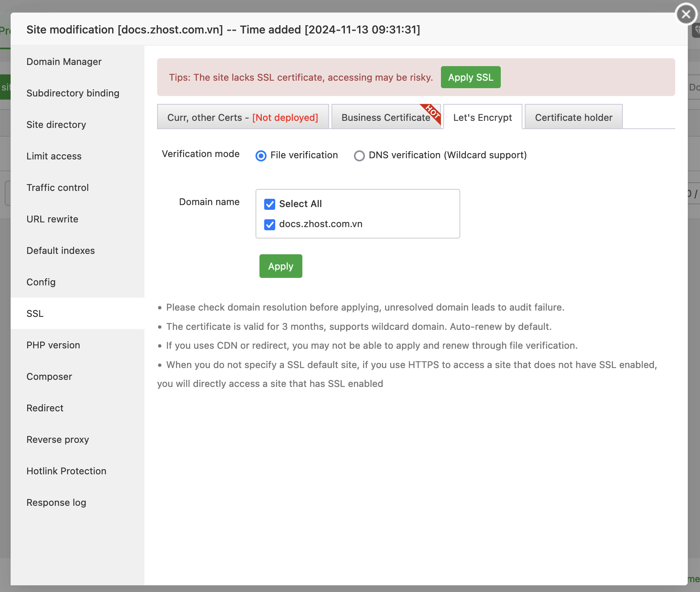Go to Subdirectory binding settings
This screenshot has height=592, width=700.
coord(73,93)
